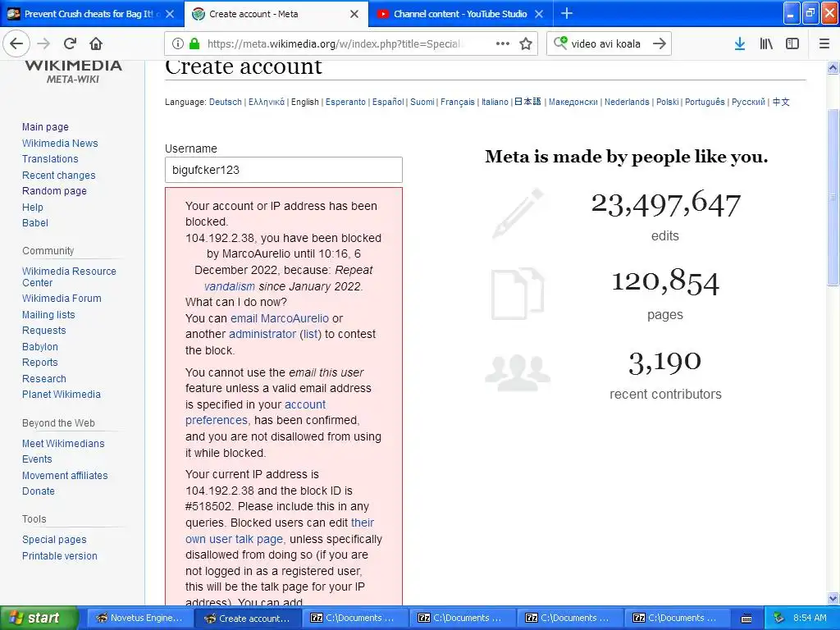Screen dimensions: 840x630
Task: Open the Downloads panel
Action: 739,44
